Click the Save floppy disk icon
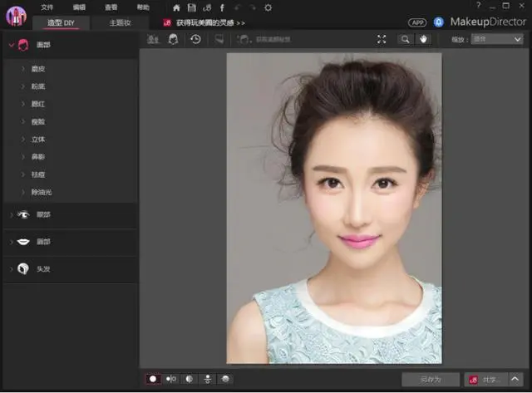The width and height of the screenshot is (532, 393). (x=192, y=7)
